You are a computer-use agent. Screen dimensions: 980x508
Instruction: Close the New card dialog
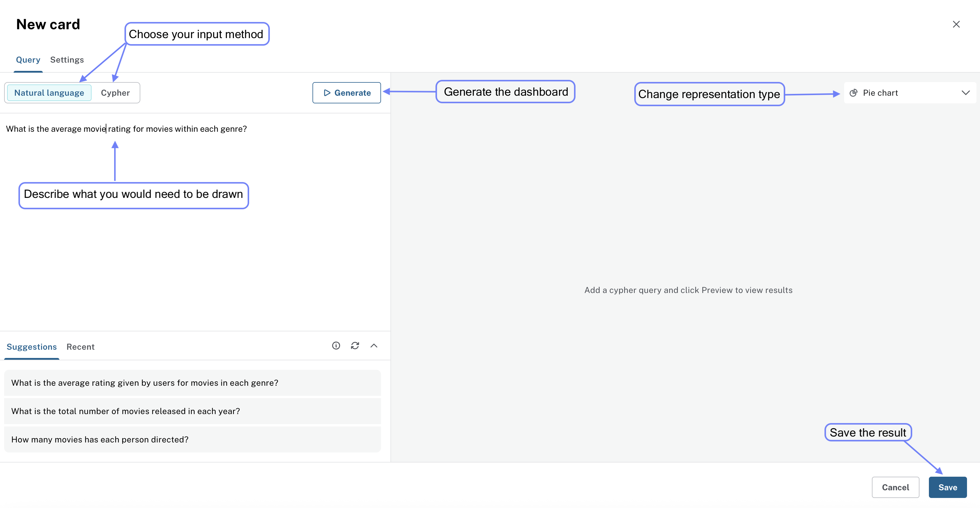coord(956,24)
